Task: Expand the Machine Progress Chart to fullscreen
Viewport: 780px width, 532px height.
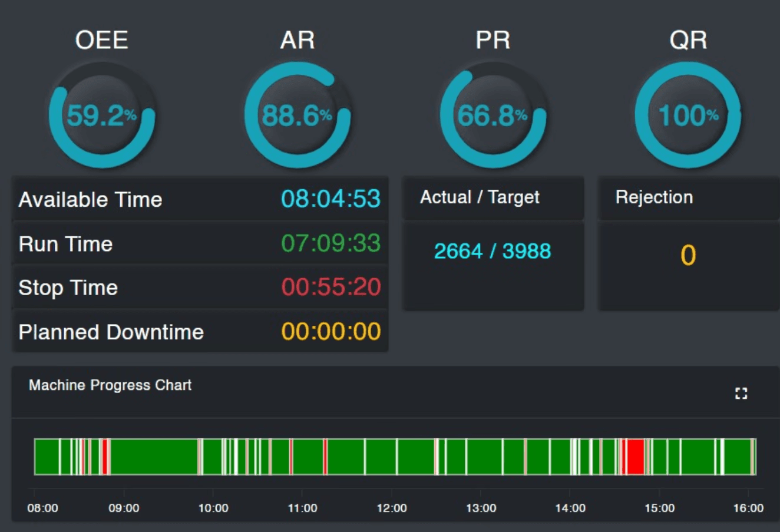Action: pos(741,394)
